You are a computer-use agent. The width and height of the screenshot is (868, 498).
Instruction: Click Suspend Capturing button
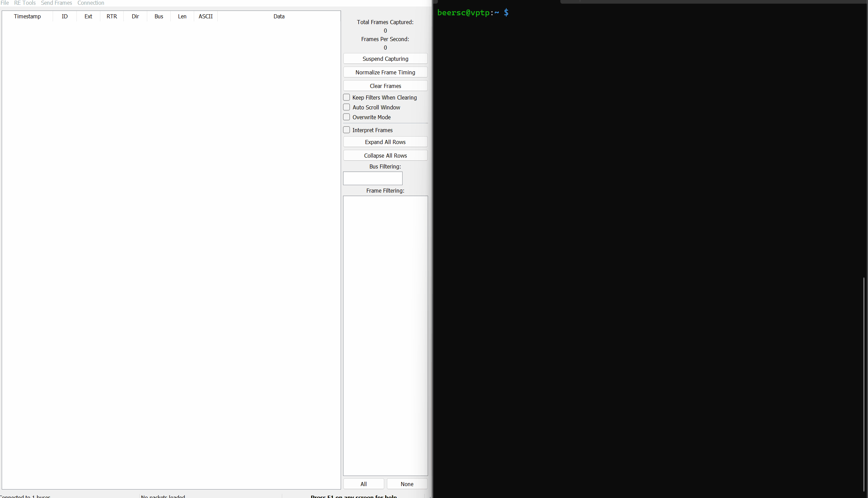385,59
